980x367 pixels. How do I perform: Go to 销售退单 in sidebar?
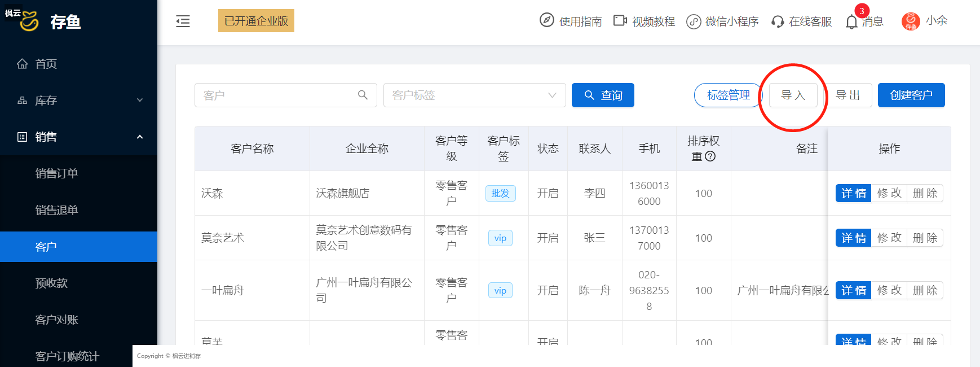click(x=78, y=210)
